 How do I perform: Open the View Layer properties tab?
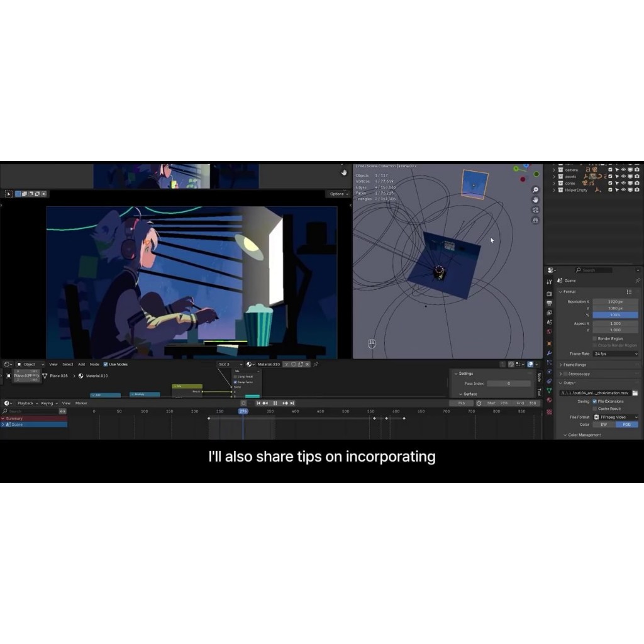[550, 313]
